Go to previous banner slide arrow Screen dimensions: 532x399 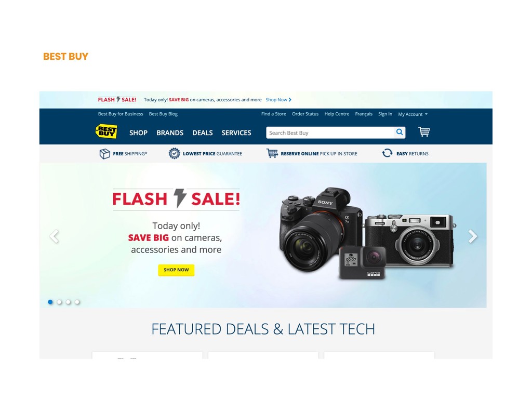[54, 236]
